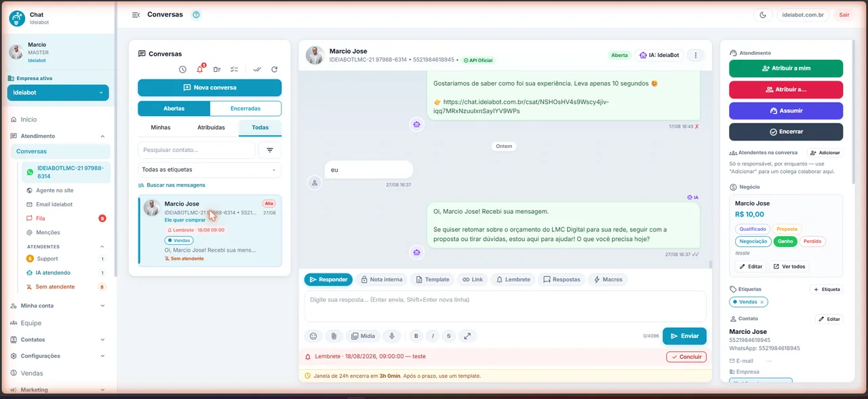Toggle italic formatting in the composer
868x399 pixels.
click(433, 336)
